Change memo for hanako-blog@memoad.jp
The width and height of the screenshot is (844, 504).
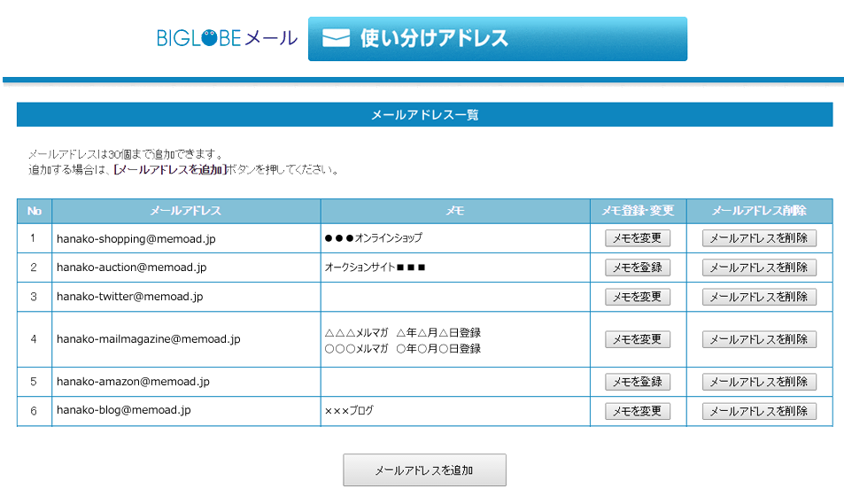coord(638,411)
